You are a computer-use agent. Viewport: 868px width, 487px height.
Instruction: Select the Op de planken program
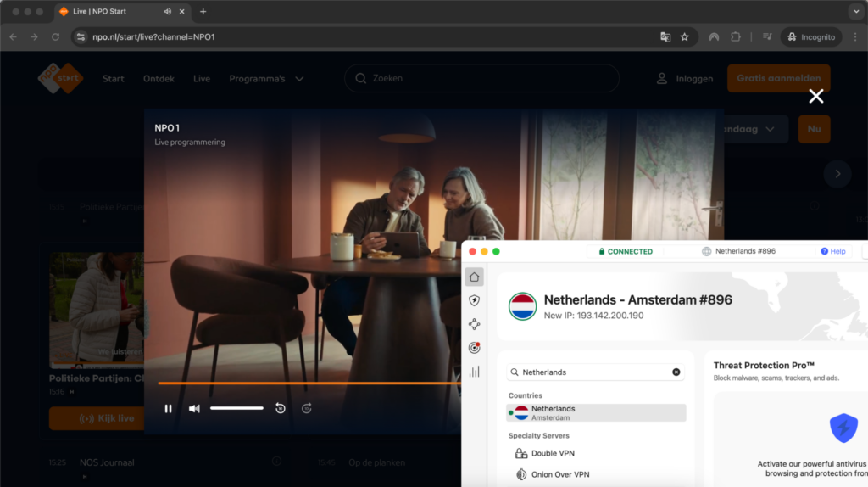coord(376,462)
